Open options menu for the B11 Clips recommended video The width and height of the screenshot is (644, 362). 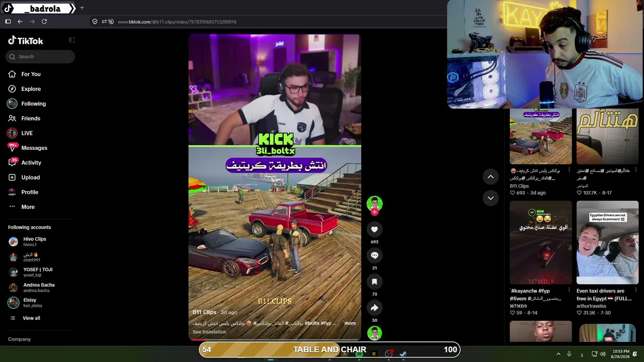tap(569, 170)
